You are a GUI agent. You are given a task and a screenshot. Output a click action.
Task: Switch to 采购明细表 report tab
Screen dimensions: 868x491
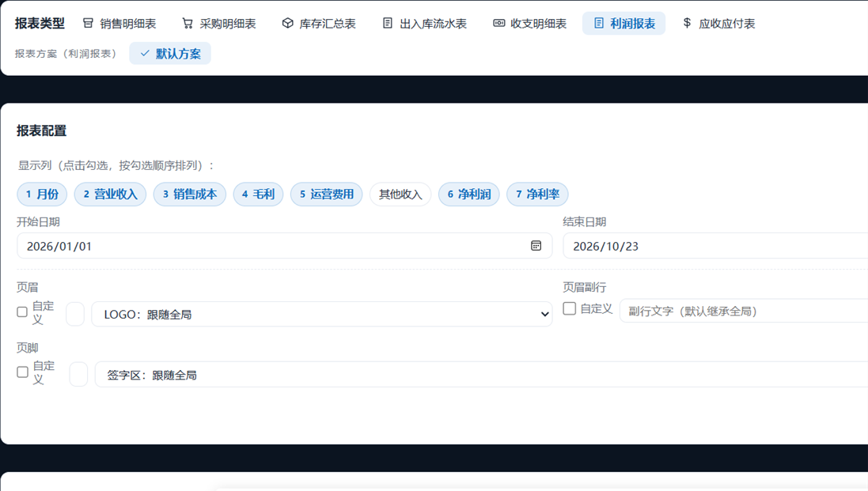point(218,23)
